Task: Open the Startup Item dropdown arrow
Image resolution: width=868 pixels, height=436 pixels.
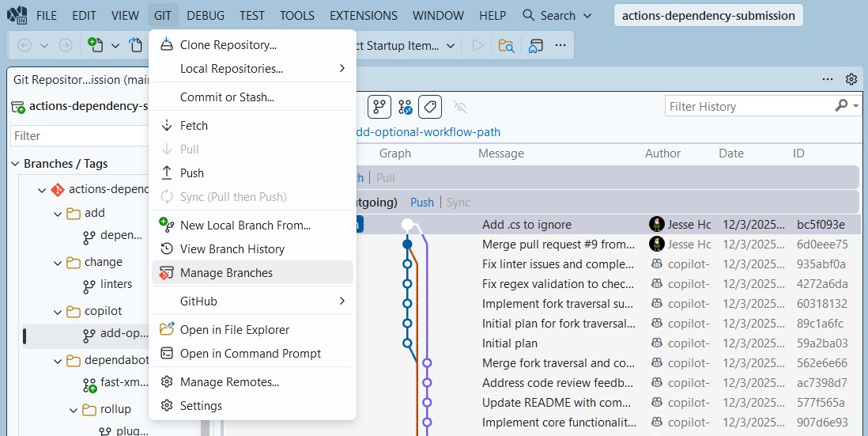Action: (x=451, y=45)
